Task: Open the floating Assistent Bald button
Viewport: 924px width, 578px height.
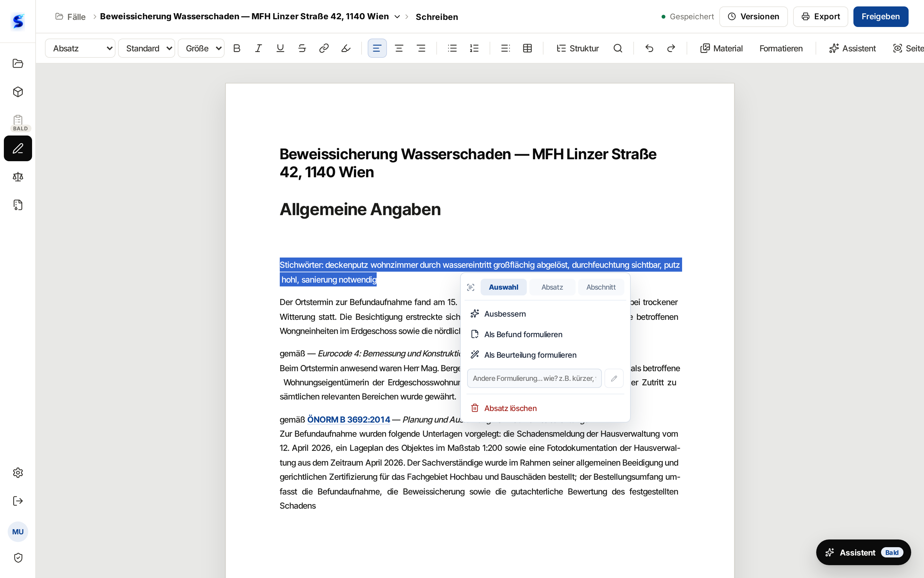Action: click(x=863, y=552)
